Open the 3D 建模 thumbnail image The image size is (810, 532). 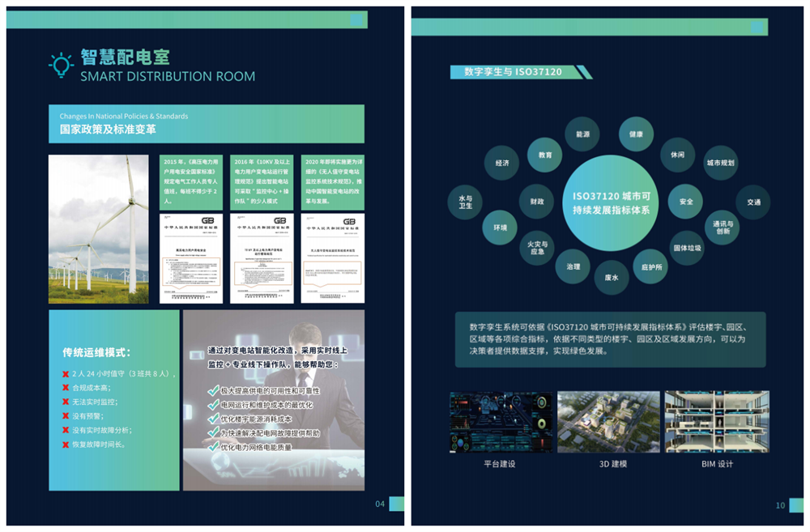coord(608,422)
